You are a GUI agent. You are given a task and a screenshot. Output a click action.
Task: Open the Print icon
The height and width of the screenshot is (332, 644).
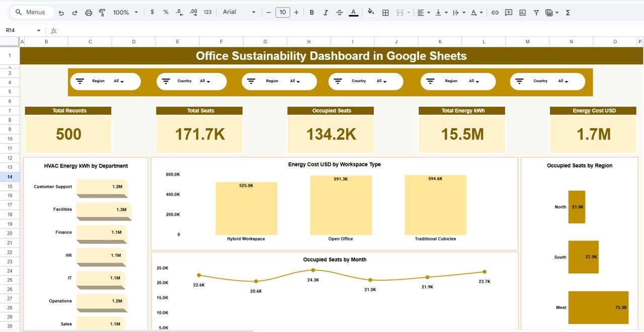point(89,12)
